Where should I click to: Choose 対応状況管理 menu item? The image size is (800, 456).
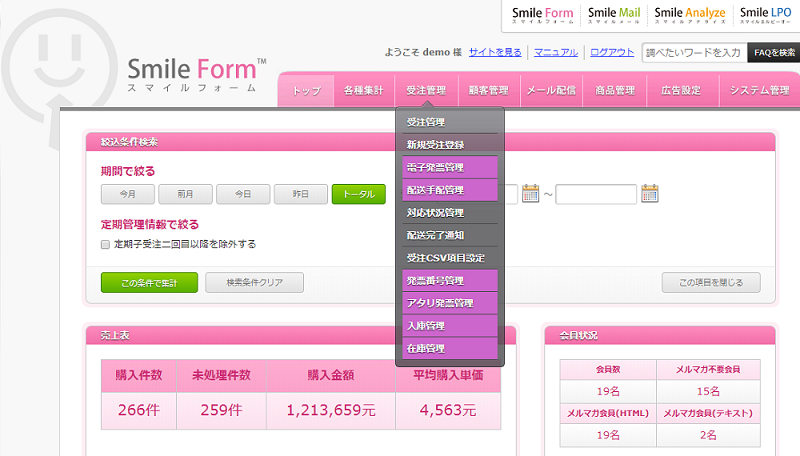click(x=450, y=213)
